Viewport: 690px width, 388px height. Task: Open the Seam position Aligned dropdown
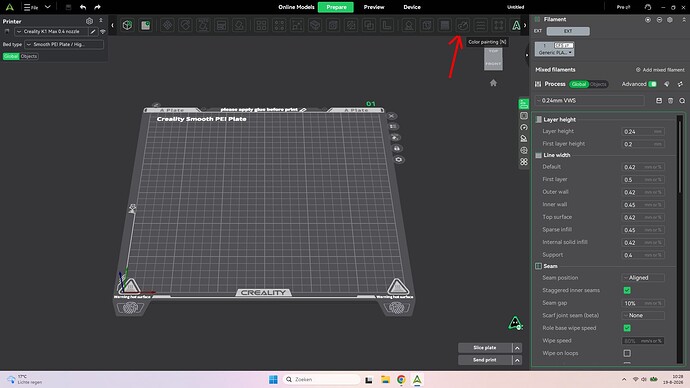point(643,278)
